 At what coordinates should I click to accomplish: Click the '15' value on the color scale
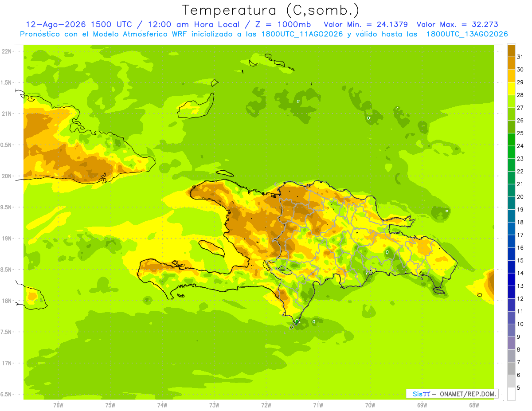pyautogui.click(x=520, y=260)
